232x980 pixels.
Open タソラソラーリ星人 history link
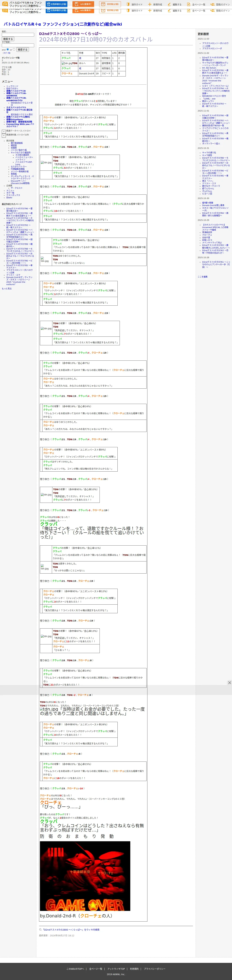[211, 144]
